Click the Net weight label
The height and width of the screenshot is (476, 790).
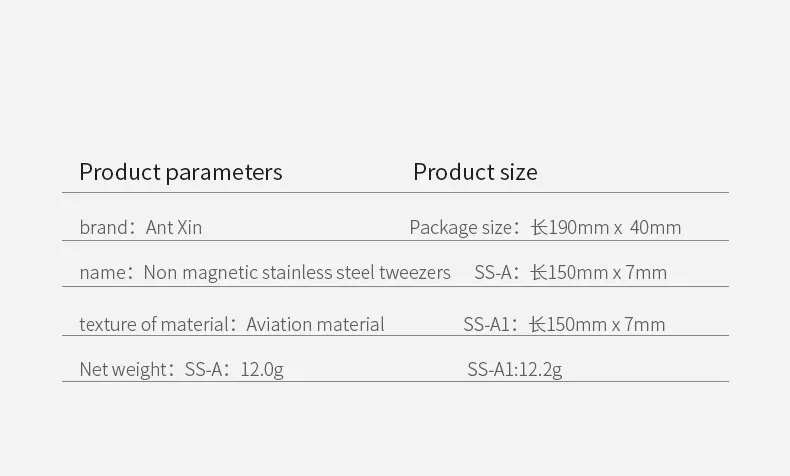[x=123, y=369]
